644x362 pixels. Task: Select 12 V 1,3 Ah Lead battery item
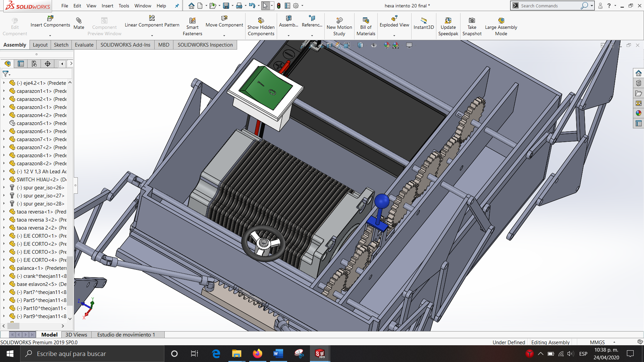click(41, 171)
